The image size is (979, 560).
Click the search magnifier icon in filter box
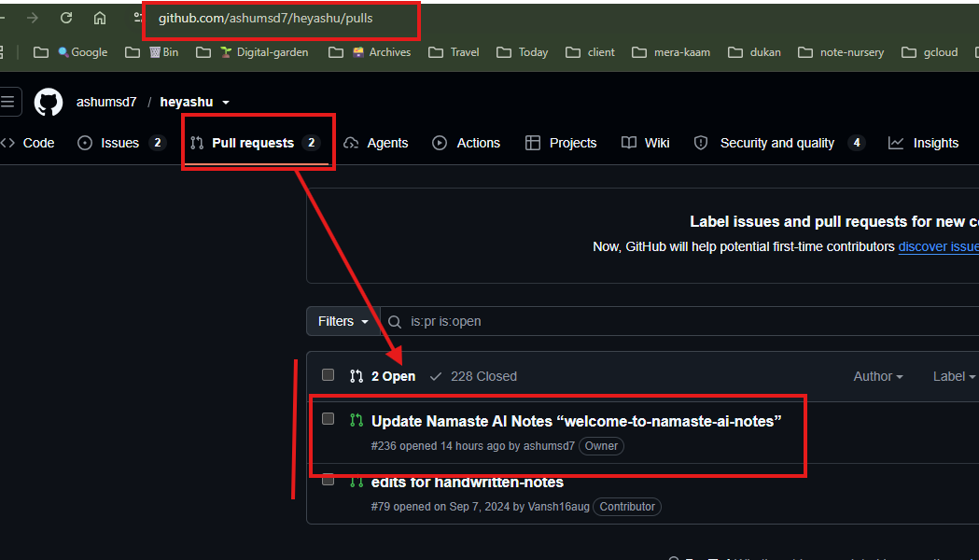[x=395, y=321]
